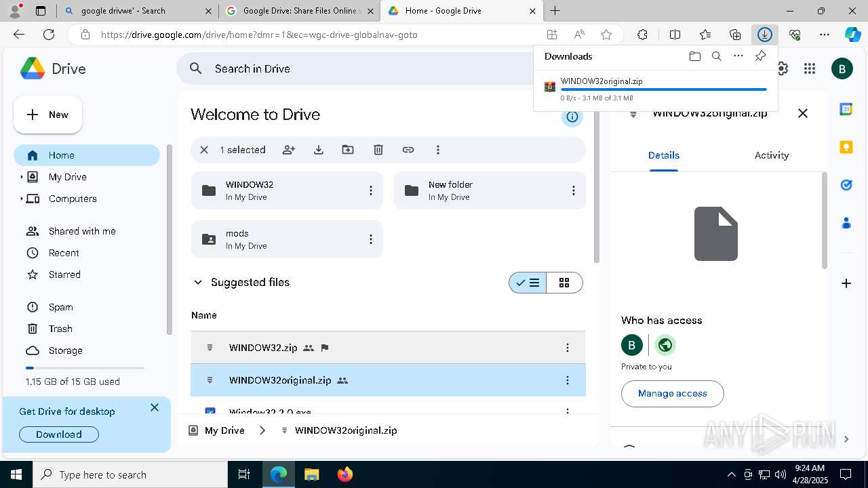Switch to list layout view
The image size is (868, 488).
(528, 283)
